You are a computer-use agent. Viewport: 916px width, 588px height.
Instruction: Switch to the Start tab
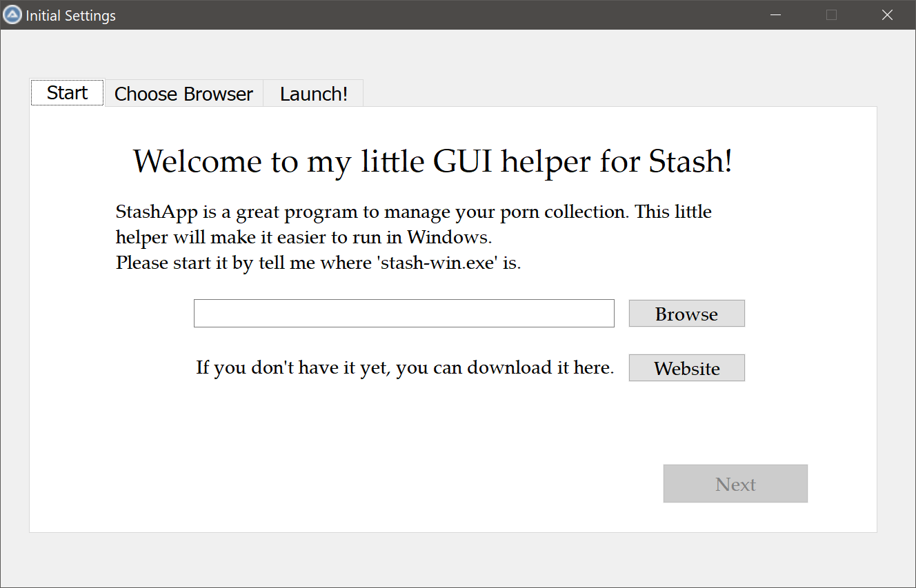coord(67,92)
